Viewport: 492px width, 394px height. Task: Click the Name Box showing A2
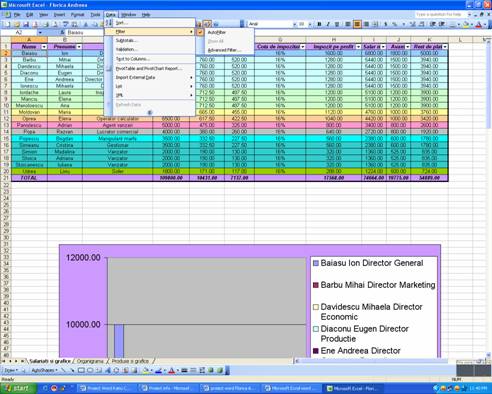point(20,32)
